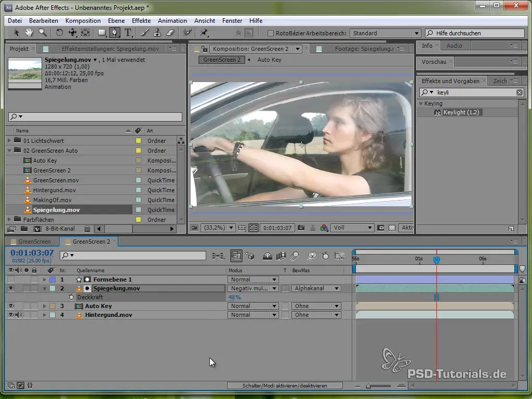Open the Keylight (1.2) effect
Viewport: 532px width, 399px height.
point(461,112)
